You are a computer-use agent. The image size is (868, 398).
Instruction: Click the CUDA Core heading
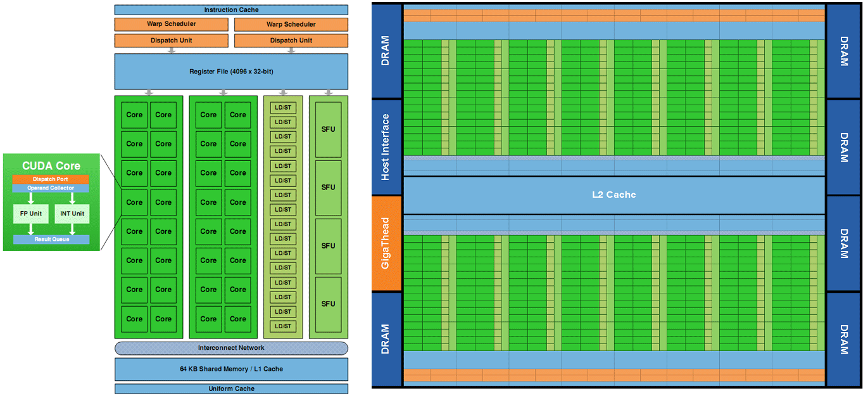(x=51, y=166)
